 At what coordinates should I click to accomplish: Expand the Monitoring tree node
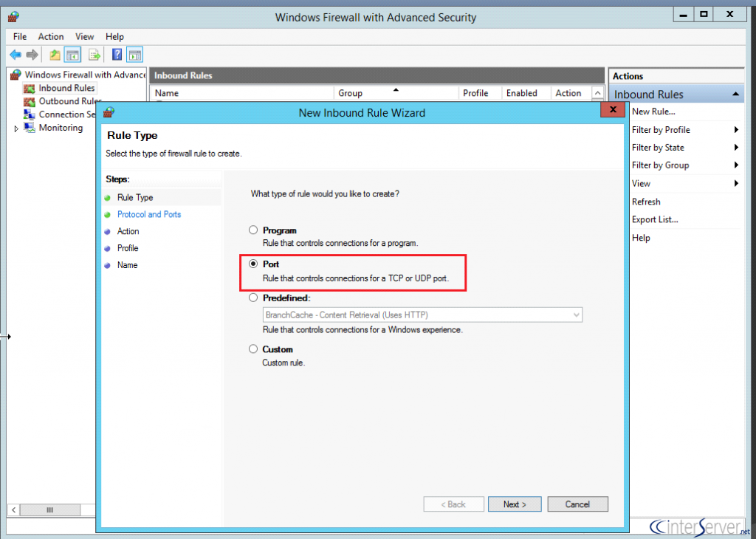[x=16, y=128]
